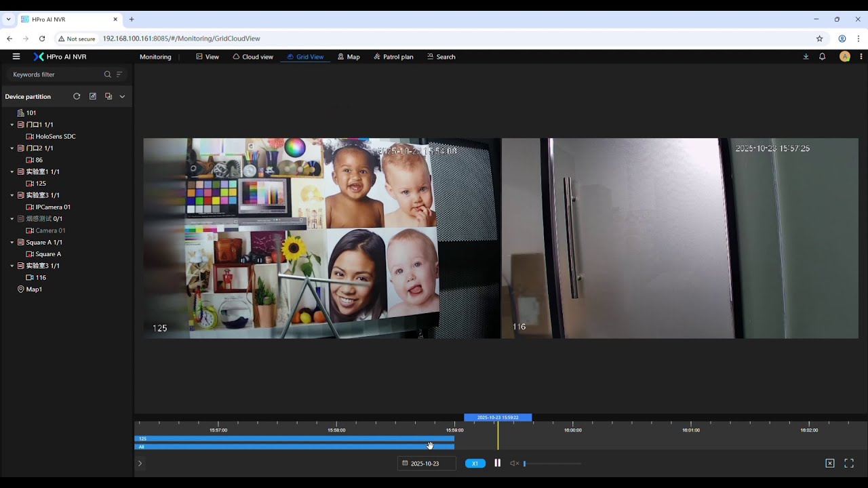Image resolution: width=868 pixels, height=488 pixels.
Task: Select camera 116 in the tree
Action: (36, 277)
